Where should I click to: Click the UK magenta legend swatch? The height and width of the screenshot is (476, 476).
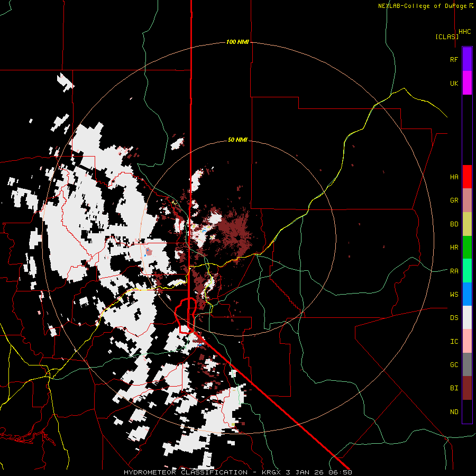tap(467, 83)
